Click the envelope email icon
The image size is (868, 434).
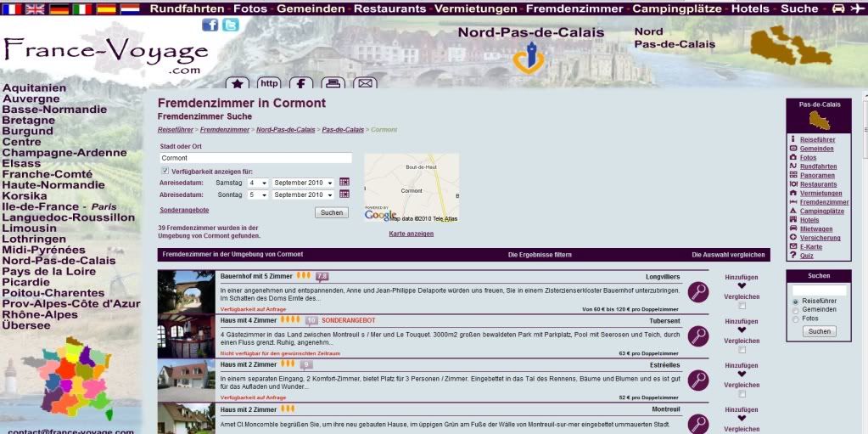(x=365, y=83)
